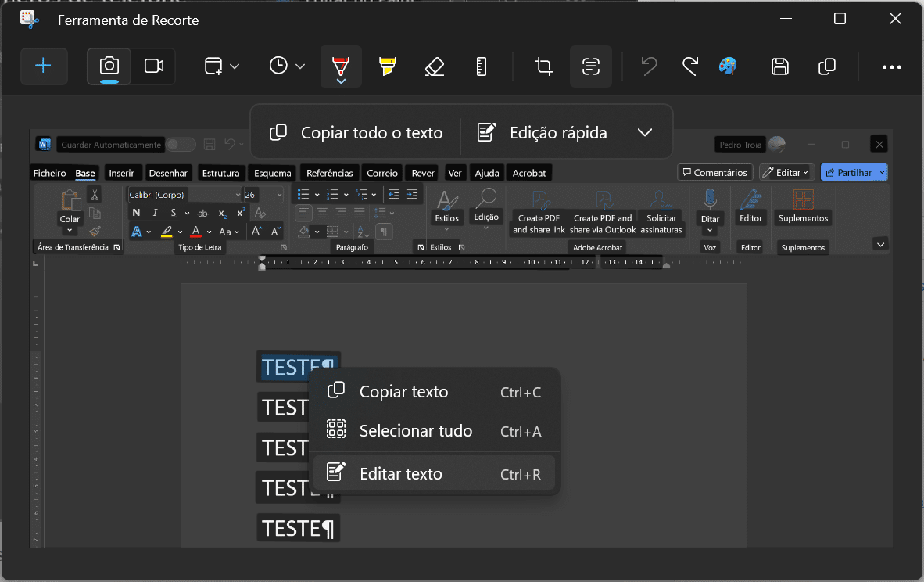Viewport: 924px width, 582px height.
Task: Redo the last action
Action: point(689,66)
